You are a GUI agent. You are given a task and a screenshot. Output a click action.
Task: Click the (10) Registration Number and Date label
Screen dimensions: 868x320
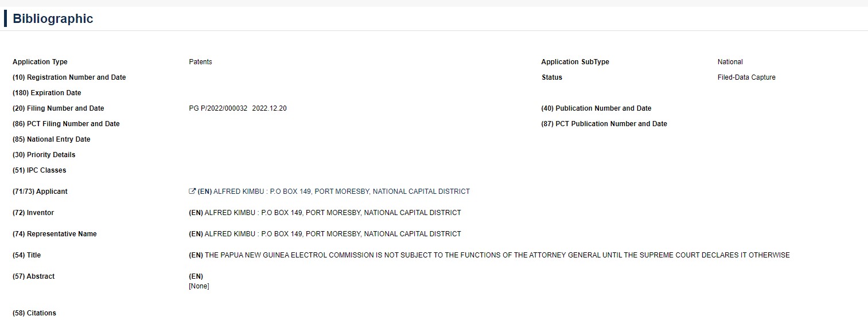(69, 77)
